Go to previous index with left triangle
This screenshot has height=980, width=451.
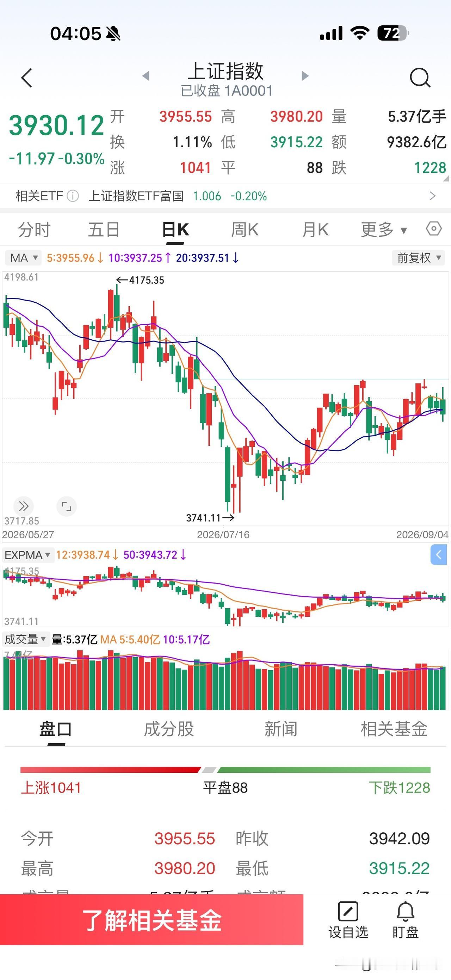coord(146,76)
